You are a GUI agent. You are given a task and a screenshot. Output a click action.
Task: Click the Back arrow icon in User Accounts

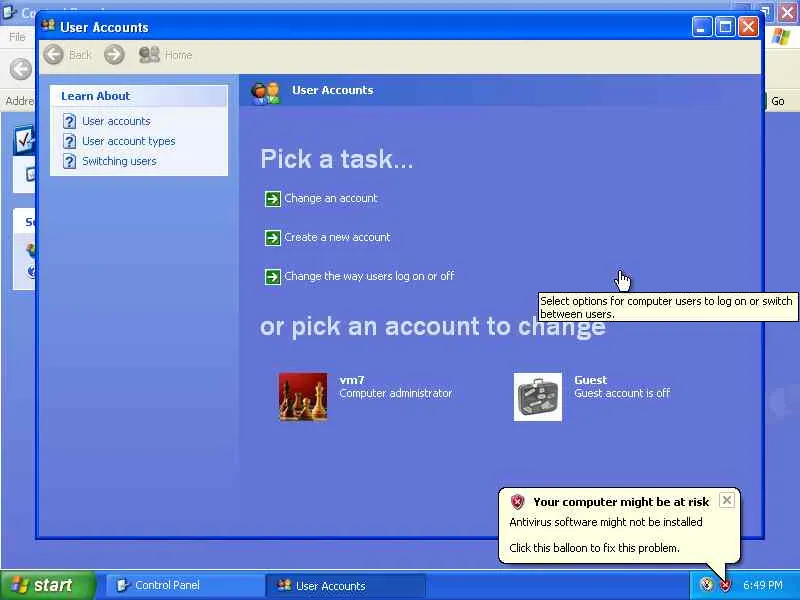click(x=53, y=55)
